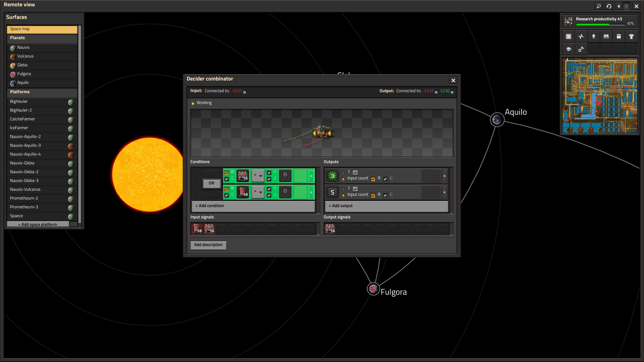Click the reset view circular arrow icon
Image resolution: width=644 pixels, height=362 pixels.
coord(609,6)
